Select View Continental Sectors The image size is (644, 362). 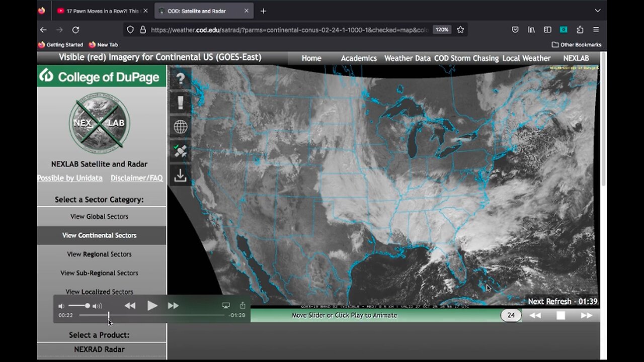(102, 235)
